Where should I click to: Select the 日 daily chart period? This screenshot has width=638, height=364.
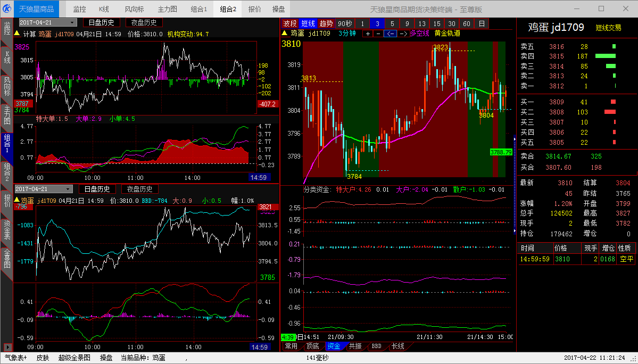point(482,23)
